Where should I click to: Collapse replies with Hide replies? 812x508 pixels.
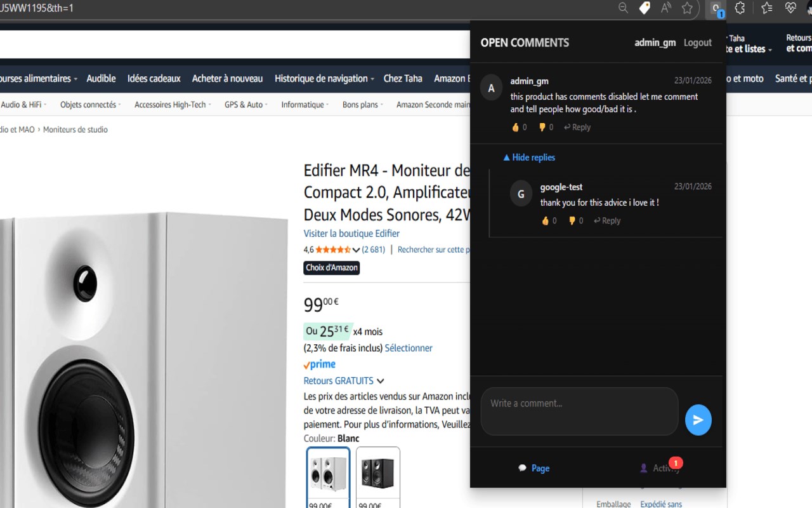[x=529, y=157]
